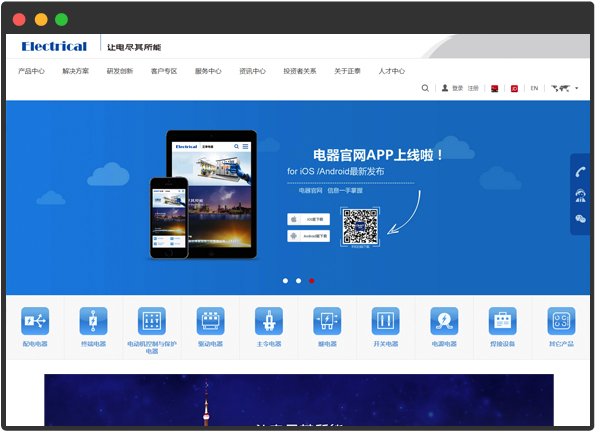Go to 投资者关系 menu item
This screenshot has height=433, width=596.
click(300, 71)
